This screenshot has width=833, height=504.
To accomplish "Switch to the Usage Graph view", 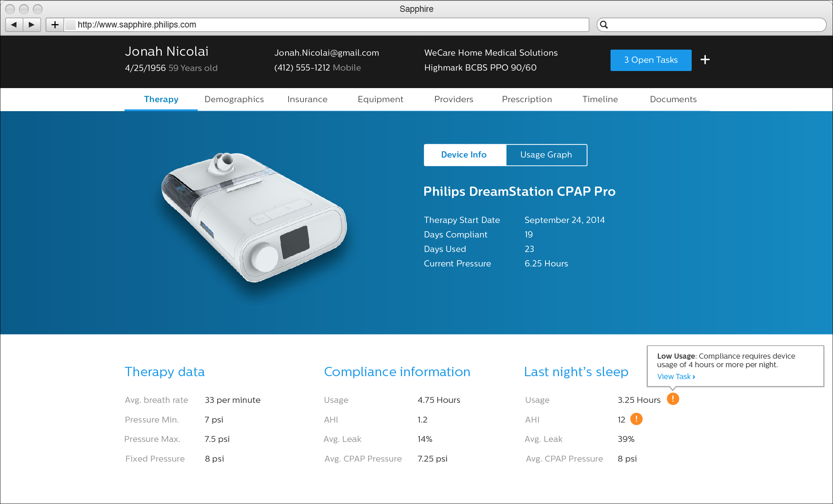I will [546, 155].
